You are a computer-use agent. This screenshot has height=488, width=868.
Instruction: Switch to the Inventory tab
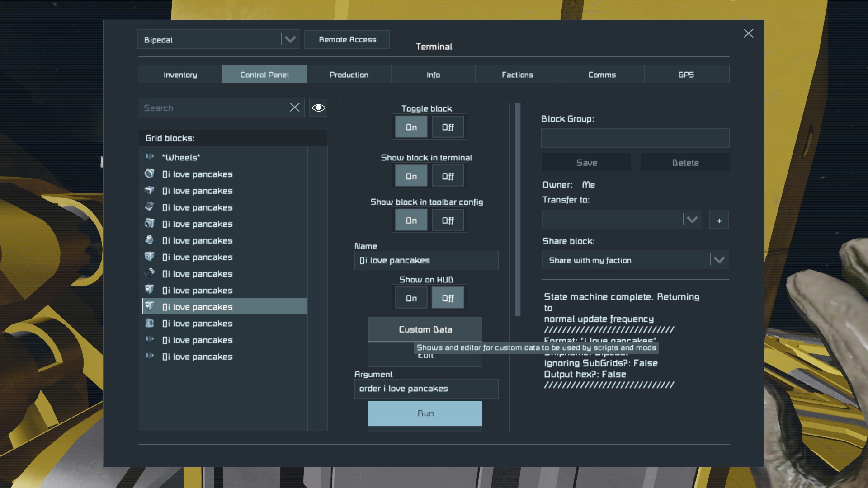[180, 75]
